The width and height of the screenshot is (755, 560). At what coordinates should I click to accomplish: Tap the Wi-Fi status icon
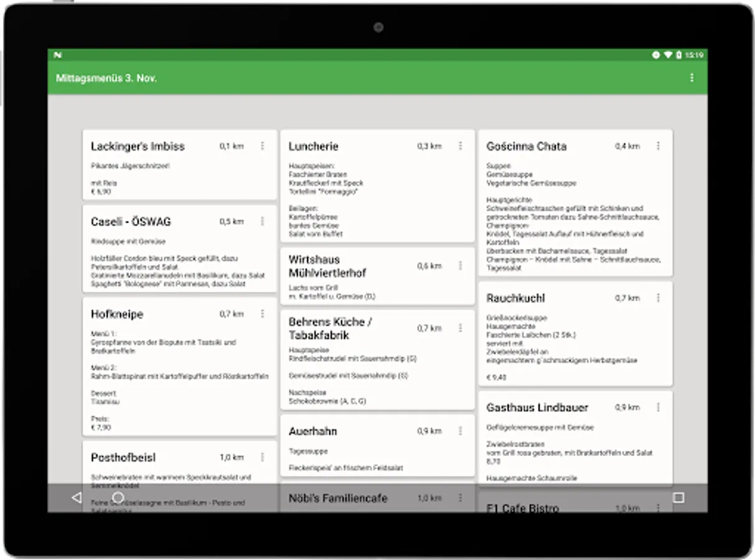[x=667, y=55]
